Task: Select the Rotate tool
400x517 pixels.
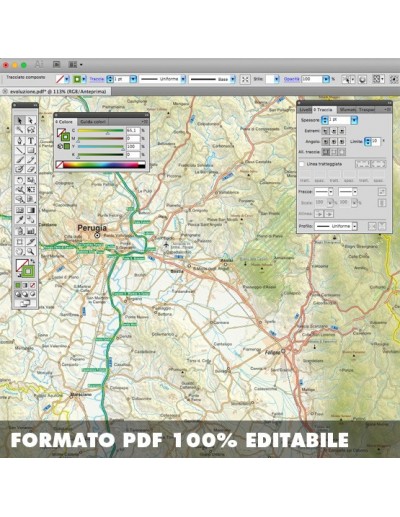Action: pos(20,180)
